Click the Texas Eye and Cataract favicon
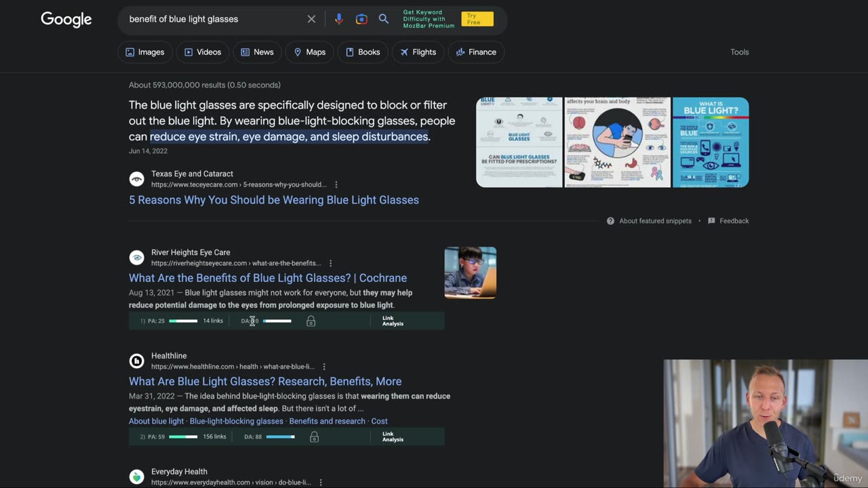The height and width of the screenshot is (488, 868). pos(137,179)
